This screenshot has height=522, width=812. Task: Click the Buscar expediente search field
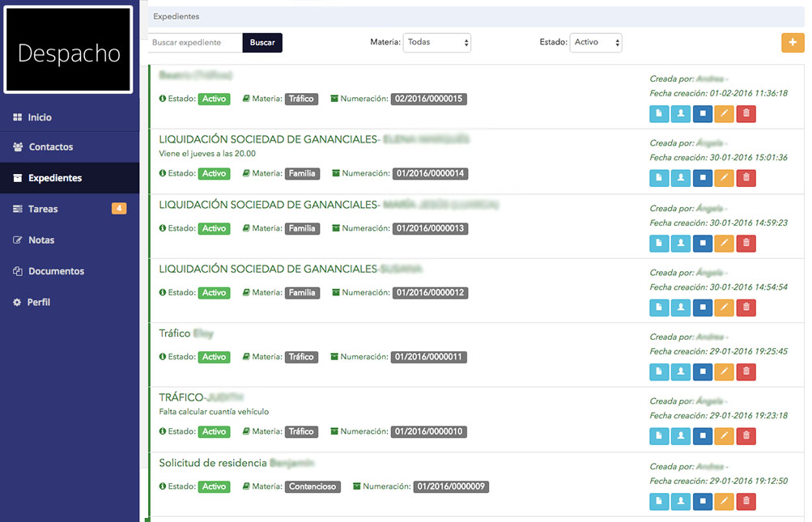[x=195, y=43]
